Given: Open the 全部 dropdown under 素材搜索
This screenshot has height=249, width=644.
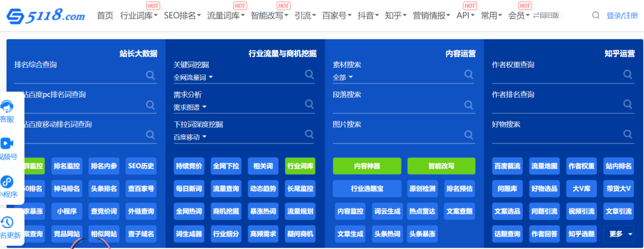Looking at the screenshot, I should pyautogui.click(x=343, y=77).
